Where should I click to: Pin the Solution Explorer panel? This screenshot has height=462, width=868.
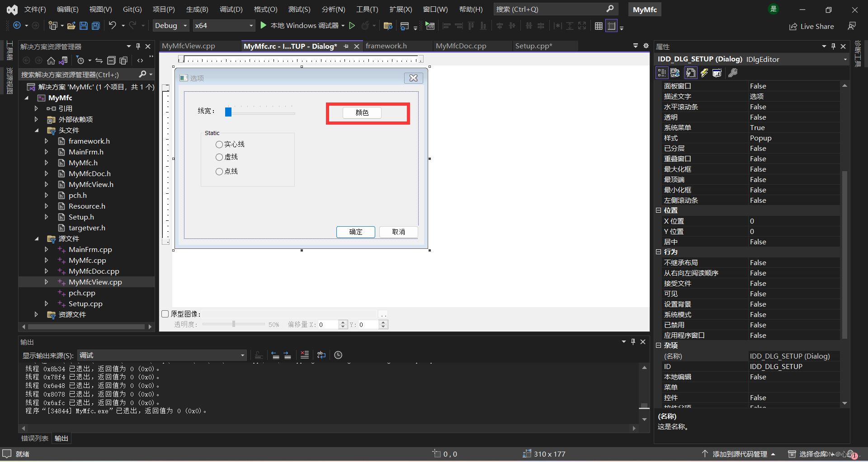138,47
